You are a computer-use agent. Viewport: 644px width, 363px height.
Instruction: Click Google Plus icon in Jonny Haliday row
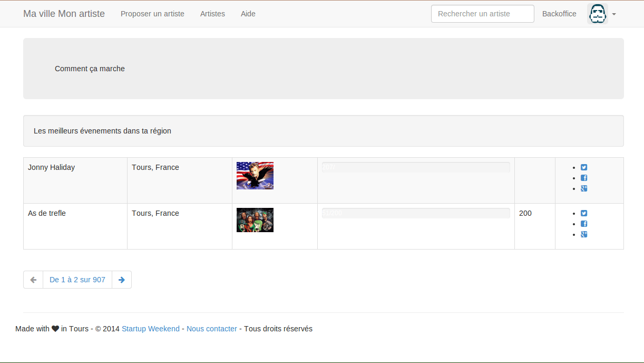click(584, 189)
